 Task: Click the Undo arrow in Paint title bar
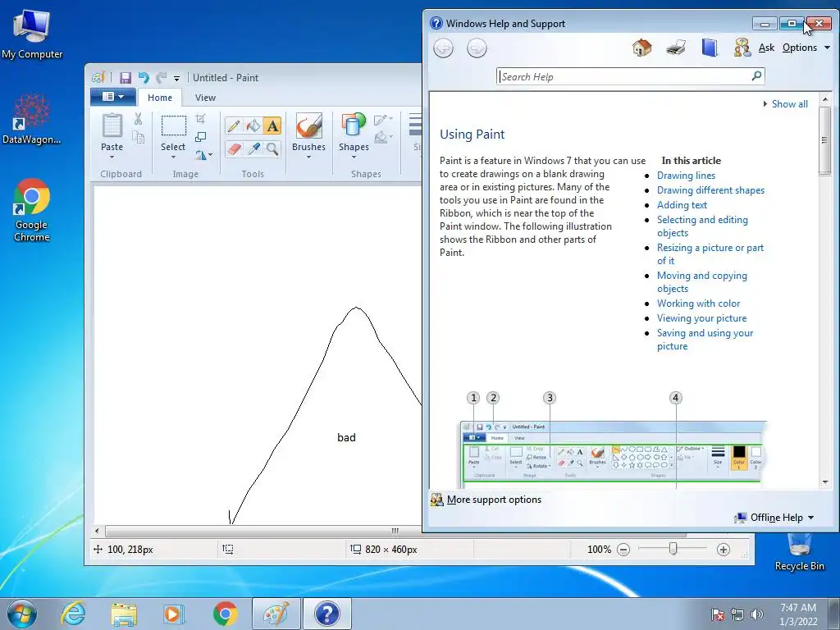144,78
